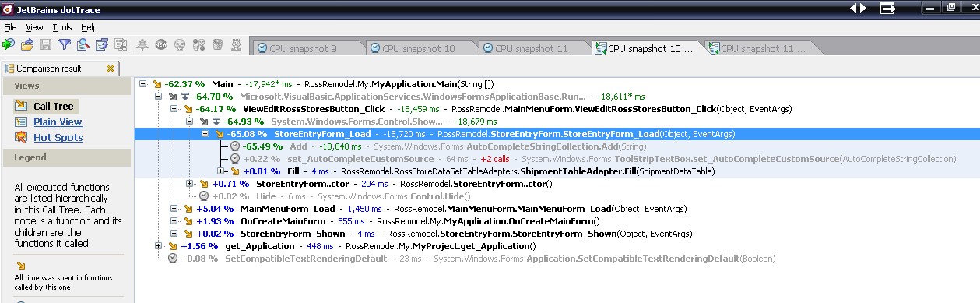Open the View menu
The height and width of the screenshot is (303, 980).
[x=34, y=27]
